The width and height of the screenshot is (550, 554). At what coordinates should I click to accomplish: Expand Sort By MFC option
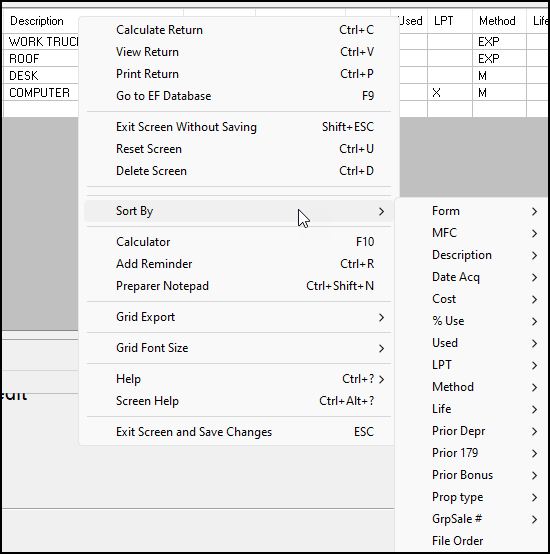pos(473,233)
